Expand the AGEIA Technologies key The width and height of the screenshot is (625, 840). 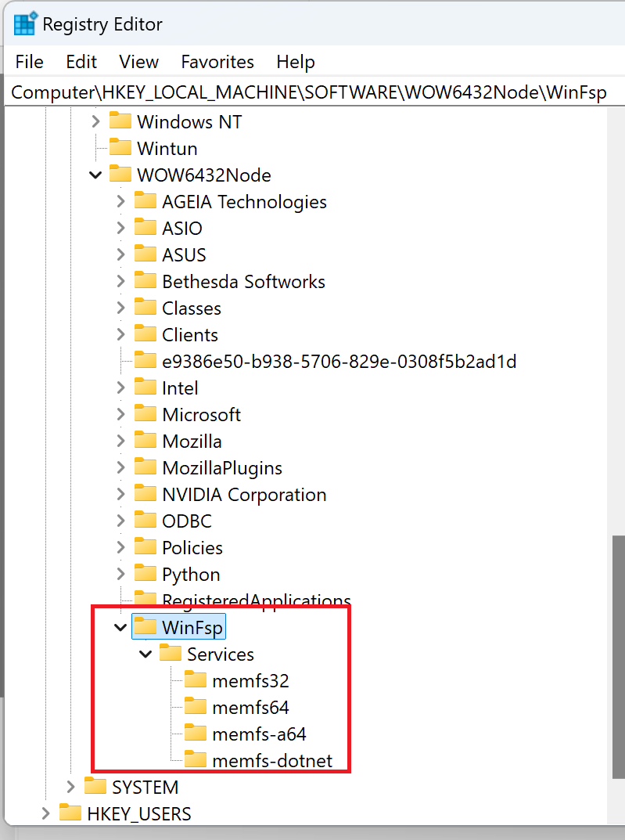(121, 201)
